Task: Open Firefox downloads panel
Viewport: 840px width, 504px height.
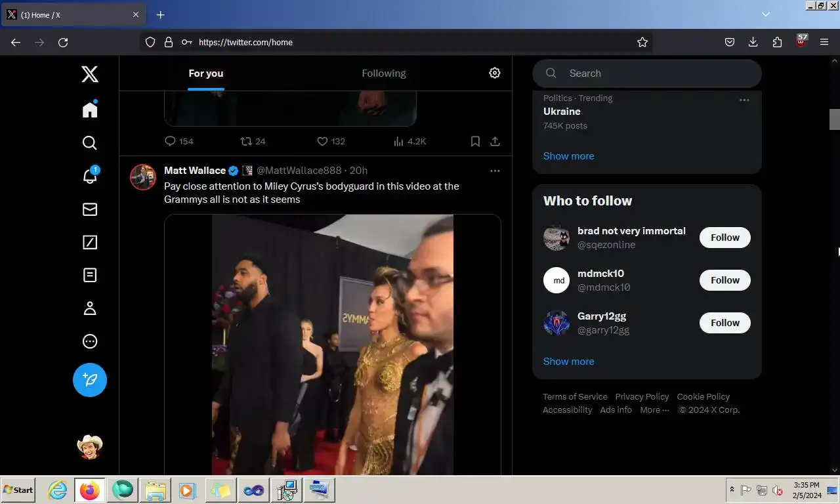Action: [x=753, y=42]
